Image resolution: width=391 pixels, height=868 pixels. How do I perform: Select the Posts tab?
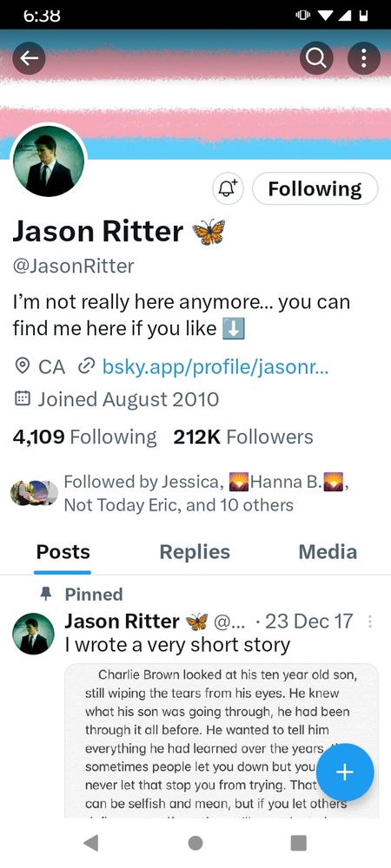point(63,552)
